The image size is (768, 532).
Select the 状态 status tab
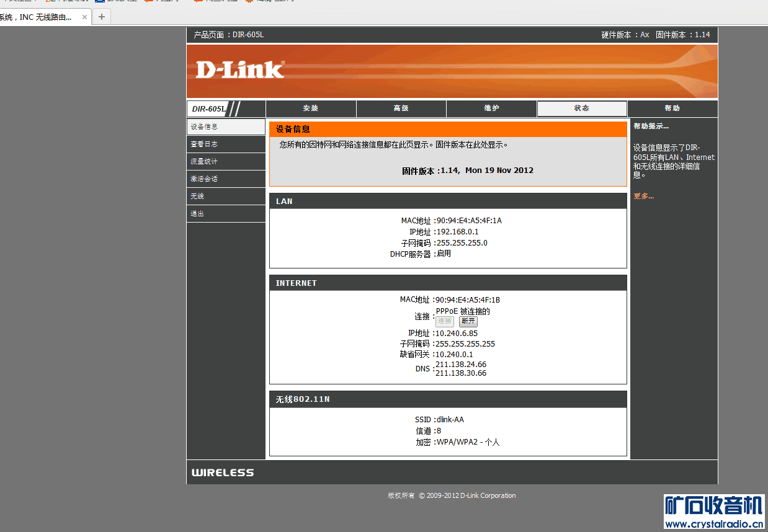(582, 109)
